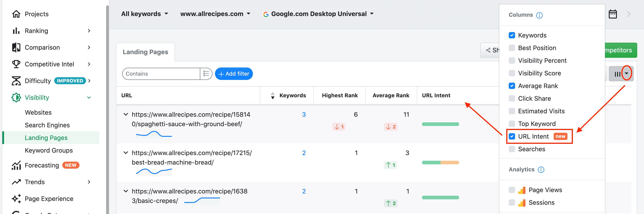Open Keyword Groups under Visibility
The height and width of the screenshot is (214, 644).
click(49, 151)
